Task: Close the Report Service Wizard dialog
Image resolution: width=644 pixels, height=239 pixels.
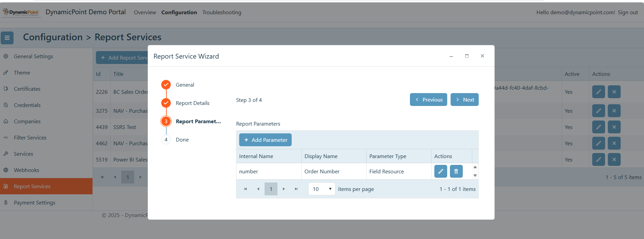Action: coord(482,56)
